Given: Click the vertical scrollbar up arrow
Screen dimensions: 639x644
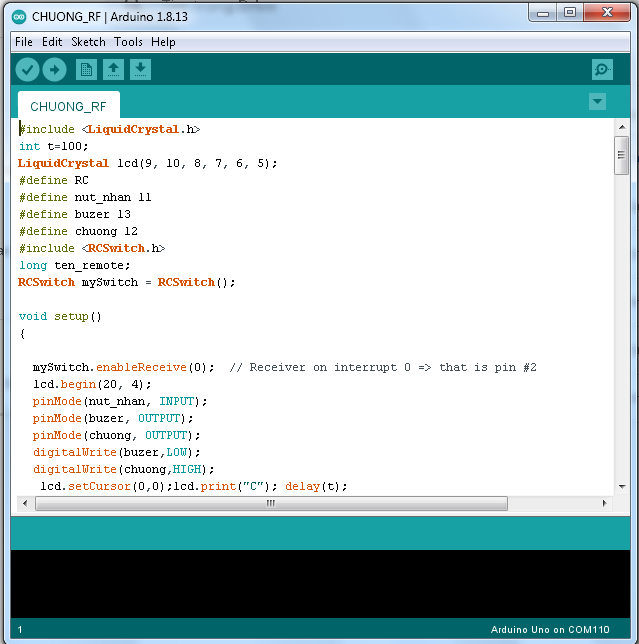Looking at the screenshot, I should click(621, 128).
